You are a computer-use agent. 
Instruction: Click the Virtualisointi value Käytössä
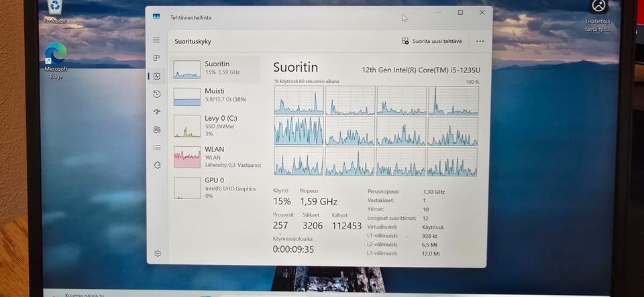pyautogui.click(x=433, y=227)
